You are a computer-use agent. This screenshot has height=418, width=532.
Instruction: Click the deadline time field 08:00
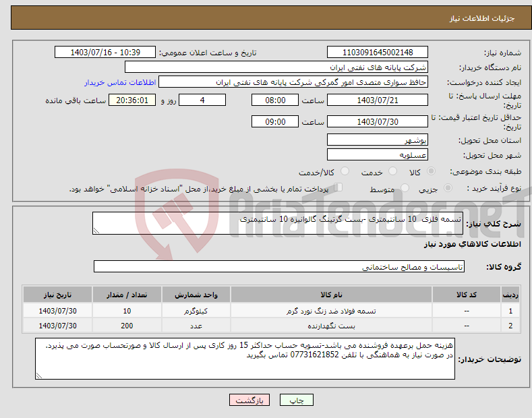[x=275, y=100]
